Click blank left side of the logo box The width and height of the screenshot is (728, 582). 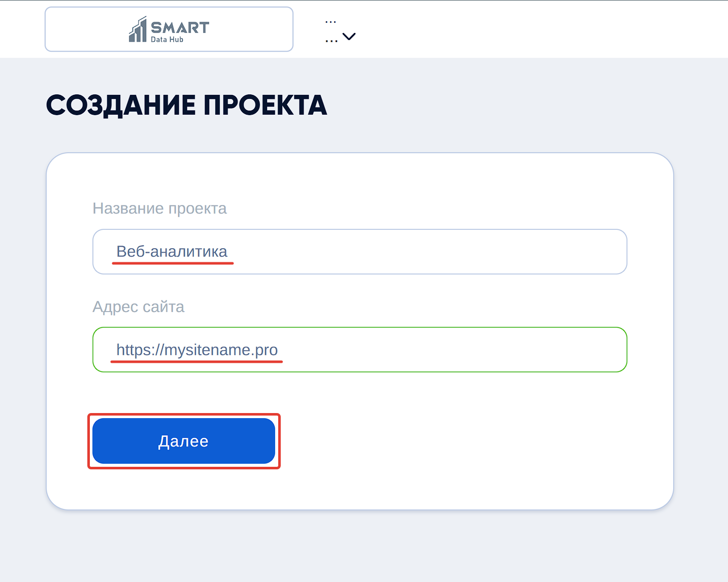[81, 29]
